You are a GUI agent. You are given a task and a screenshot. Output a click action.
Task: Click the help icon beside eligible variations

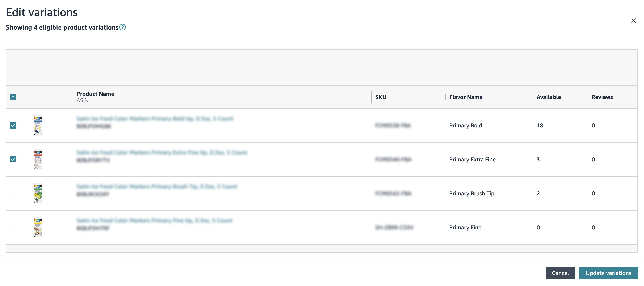point(123,27)
